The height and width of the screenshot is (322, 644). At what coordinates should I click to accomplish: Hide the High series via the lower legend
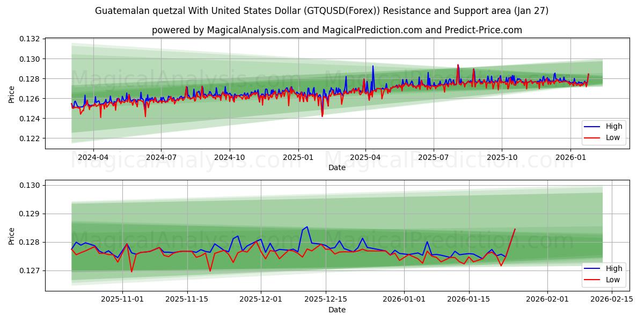tap(613, 268)
